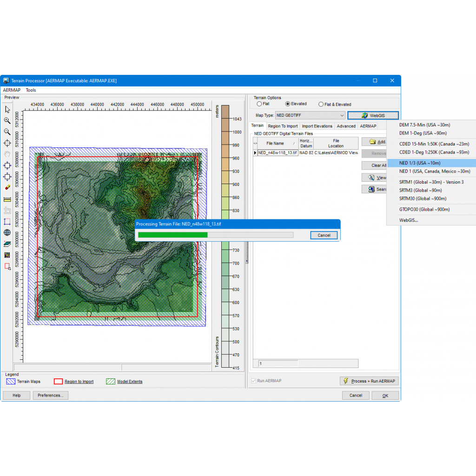Choose NED 1/3 (USA ~10m) from list
This screenshot has height=476, width=476.
[420, 163]
